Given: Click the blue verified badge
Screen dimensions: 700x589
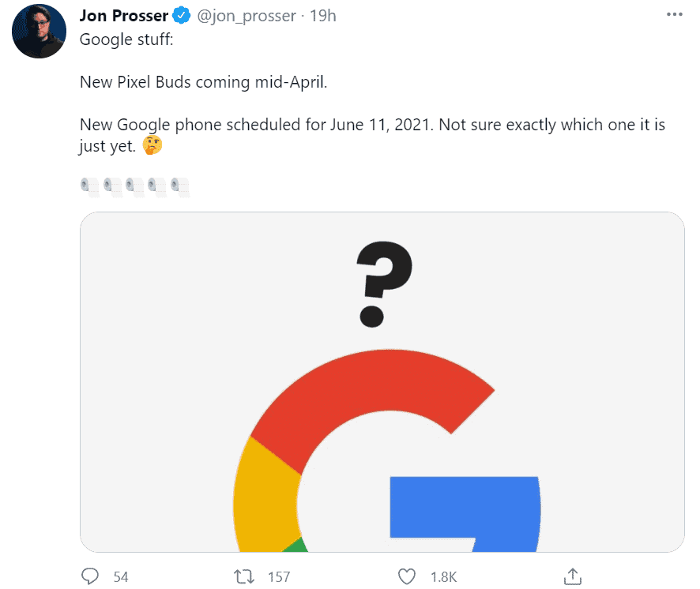Looking at the screenshot, I should point(182,16).
